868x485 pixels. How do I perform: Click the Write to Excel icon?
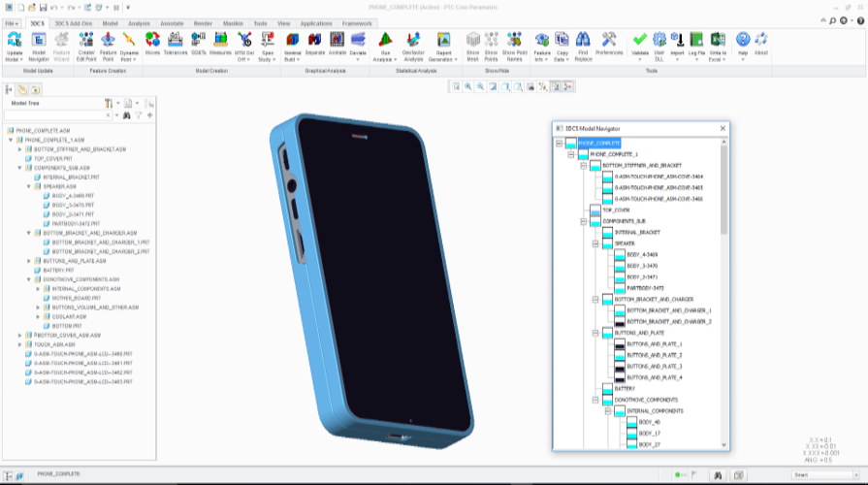(x=718, y=40)
